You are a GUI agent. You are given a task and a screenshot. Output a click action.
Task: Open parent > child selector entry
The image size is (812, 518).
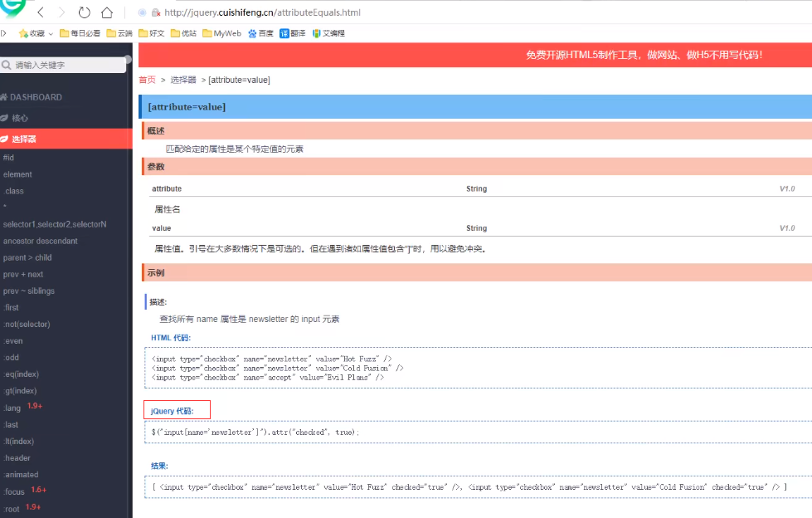pos(27,257)
